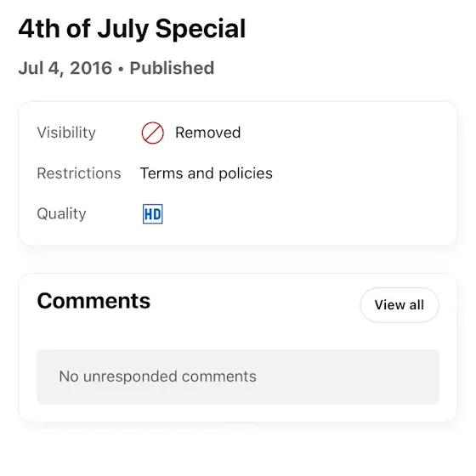Open all comments with View all
This screenshot has height=476, width=476.
pos(399,305)
